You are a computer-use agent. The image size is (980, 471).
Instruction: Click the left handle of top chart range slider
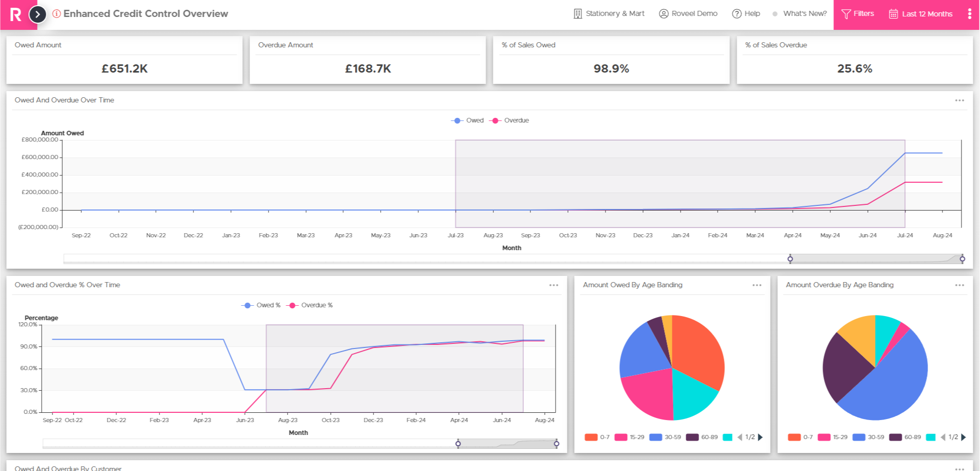click(790, 259)
